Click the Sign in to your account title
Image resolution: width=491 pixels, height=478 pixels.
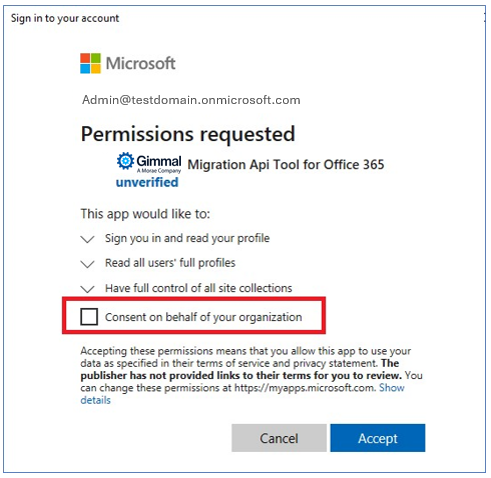click(x=65, y=18)
